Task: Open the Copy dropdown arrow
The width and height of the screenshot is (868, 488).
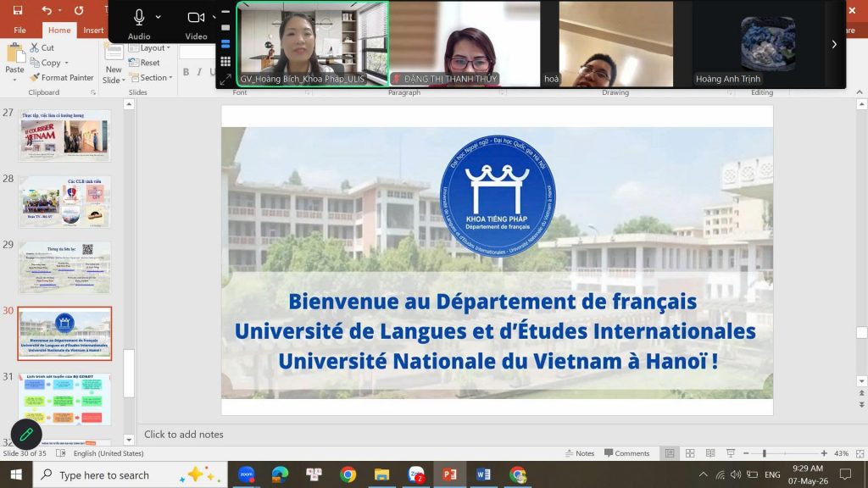Action: 66,63
